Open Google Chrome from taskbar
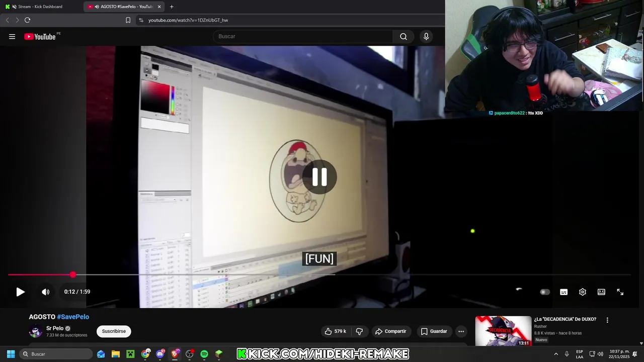This screenshot has width=644, height=362. [145, 354]
